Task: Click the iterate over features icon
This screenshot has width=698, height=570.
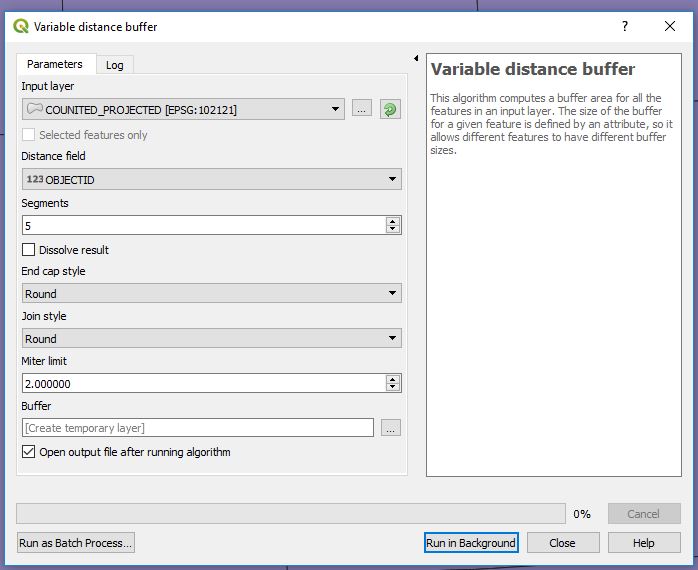Action: click(390, 109)
